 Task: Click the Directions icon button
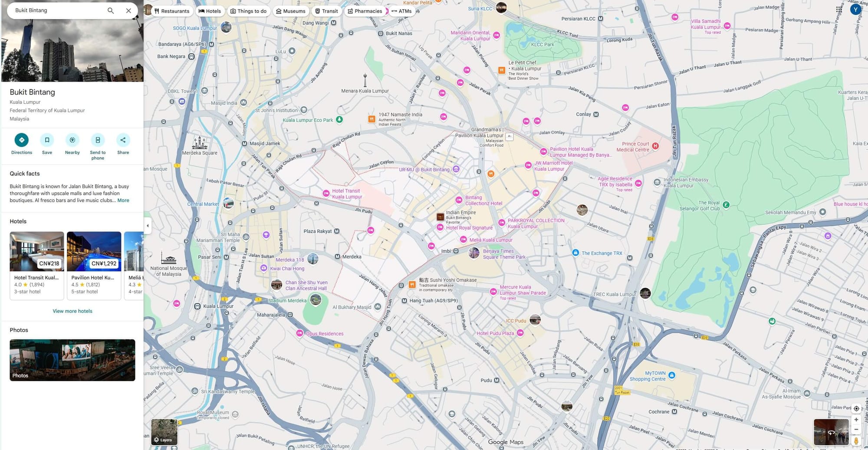tap(21, 140)
